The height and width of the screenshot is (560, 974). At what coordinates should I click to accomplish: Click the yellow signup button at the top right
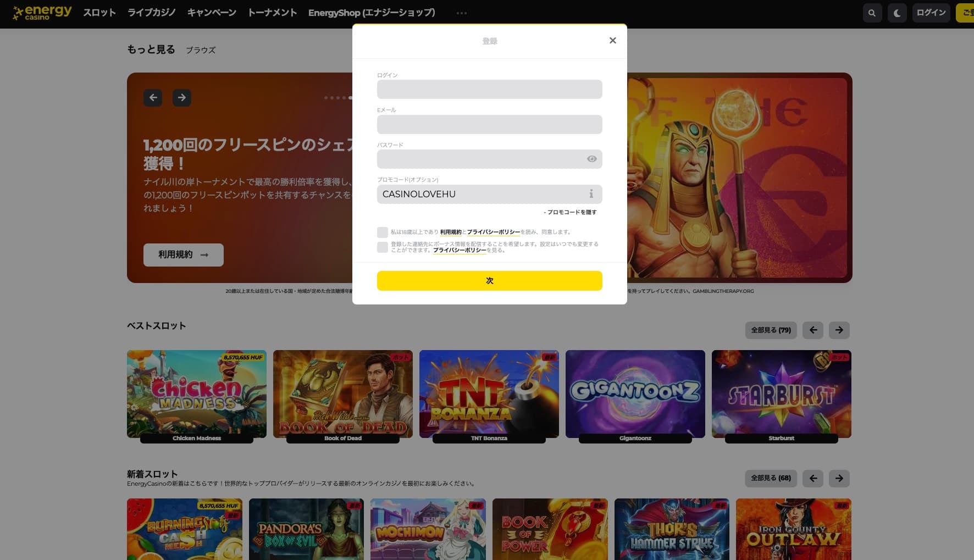[x=965, y=13]
